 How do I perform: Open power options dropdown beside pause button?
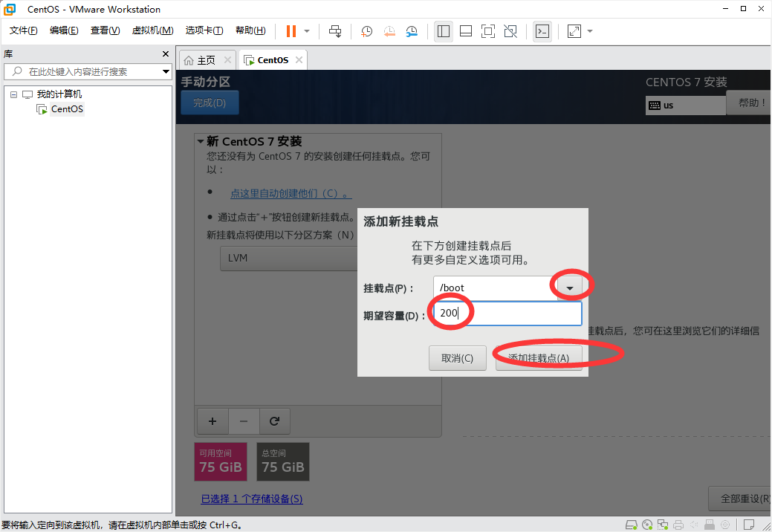point(307,31)
